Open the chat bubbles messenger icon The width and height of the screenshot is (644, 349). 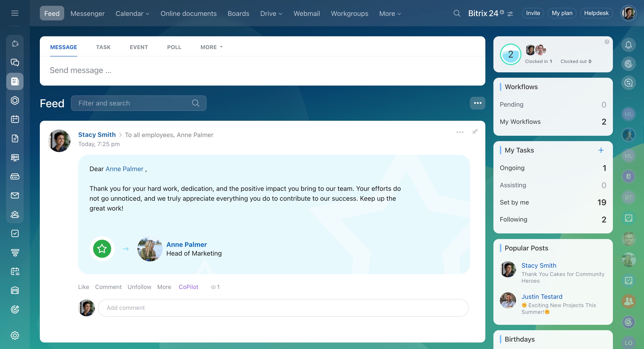tap(15, 62)
